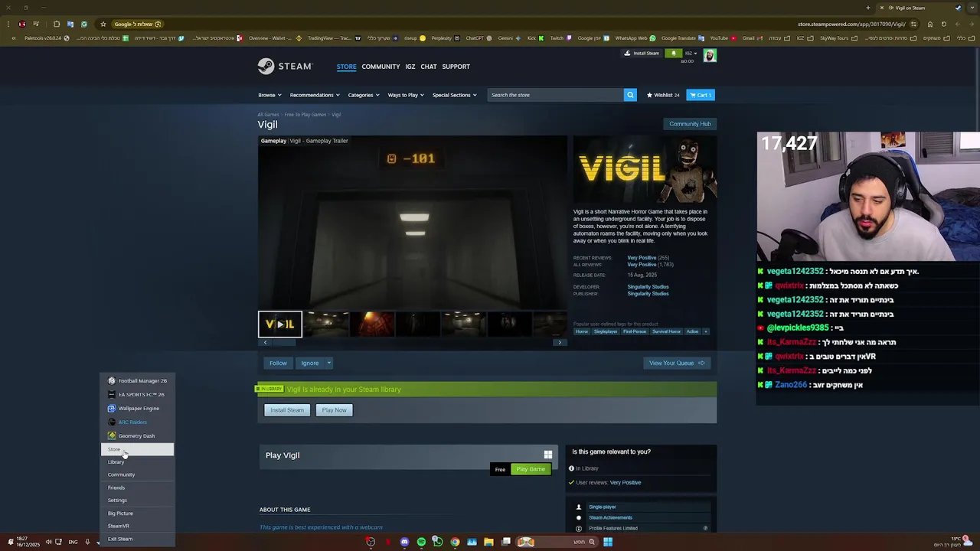The height and width of the screenshot is (551, 980).
Task: Expand the Recommendations dropdown
Action: [x=315, y=95]
